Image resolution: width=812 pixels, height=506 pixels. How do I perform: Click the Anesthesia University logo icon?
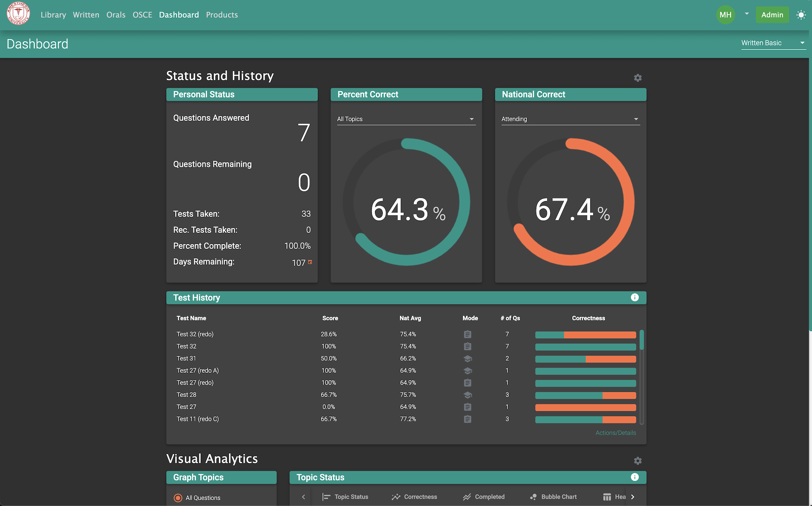pyautogui.click(x=18, y=14)
